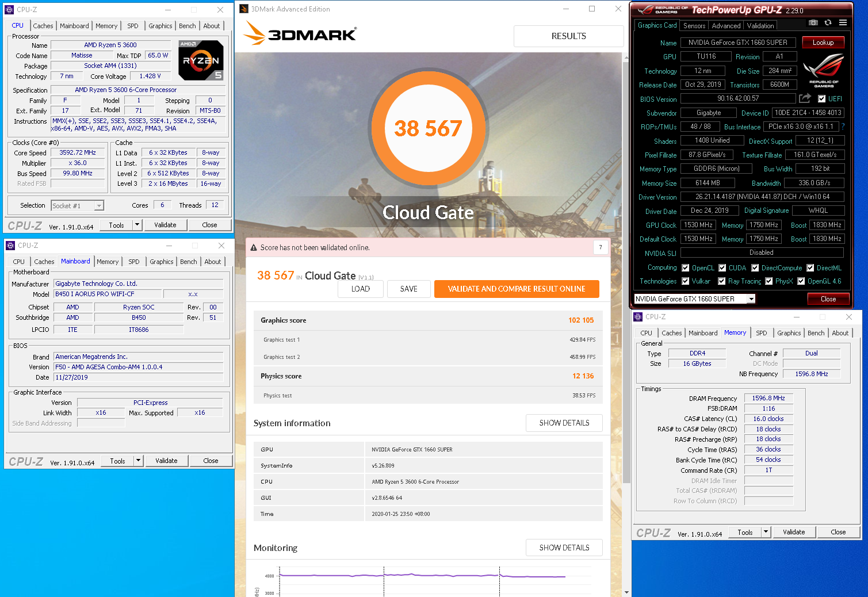Open Tools dropdown arrow in CPU window

(137, 225)
